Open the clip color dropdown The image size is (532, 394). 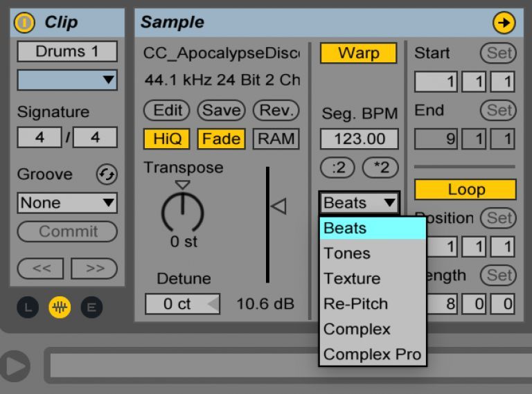67,80
